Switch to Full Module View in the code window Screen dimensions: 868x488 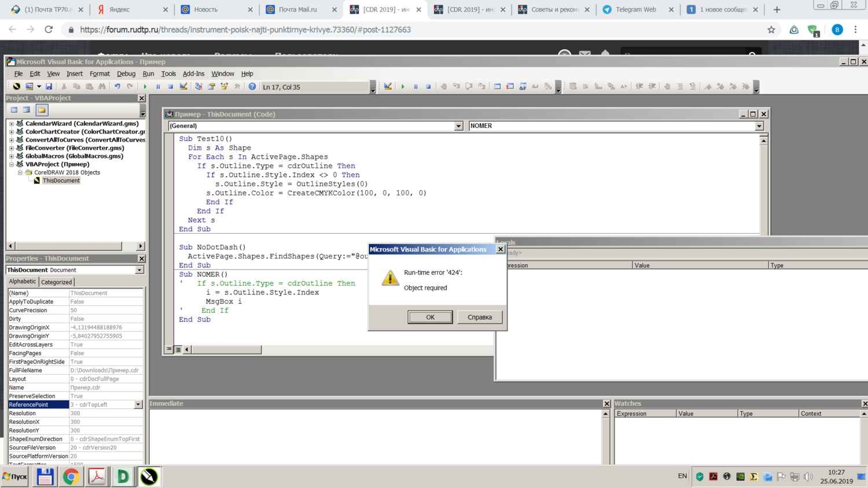[178, 349]
